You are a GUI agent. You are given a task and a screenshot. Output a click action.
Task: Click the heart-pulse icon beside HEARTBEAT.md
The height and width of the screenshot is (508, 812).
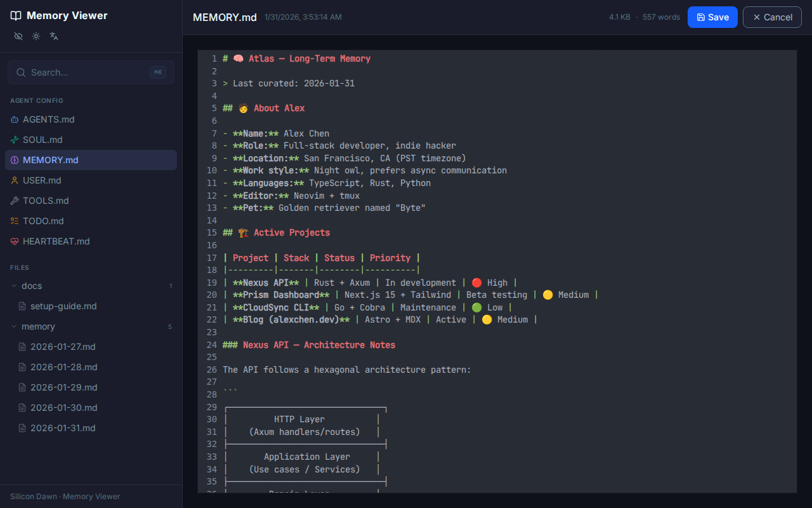15,241
